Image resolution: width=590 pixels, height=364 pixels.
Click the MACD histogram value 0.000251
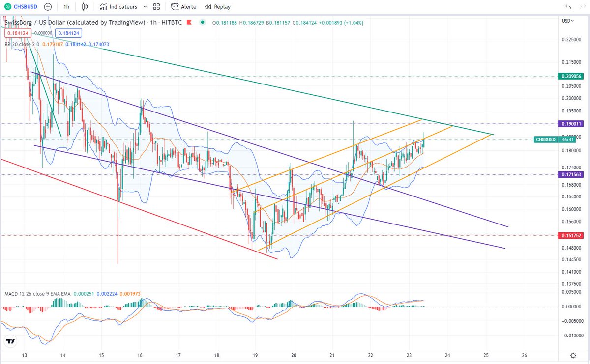(83, 294)
